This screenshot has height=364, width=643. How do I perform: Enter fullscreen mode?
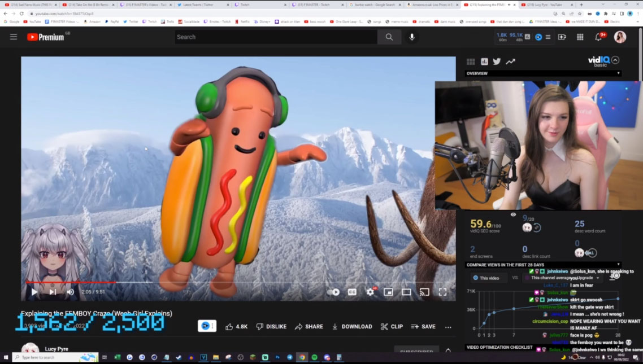pyautogui.click(x=442, y=292)
